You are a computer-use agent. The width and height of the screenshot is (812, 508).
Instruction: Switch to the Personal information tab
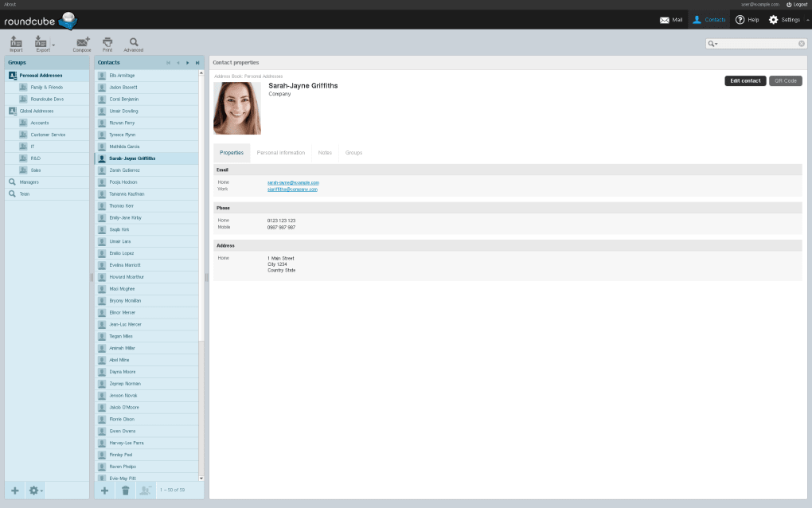[x=280, y=152]
